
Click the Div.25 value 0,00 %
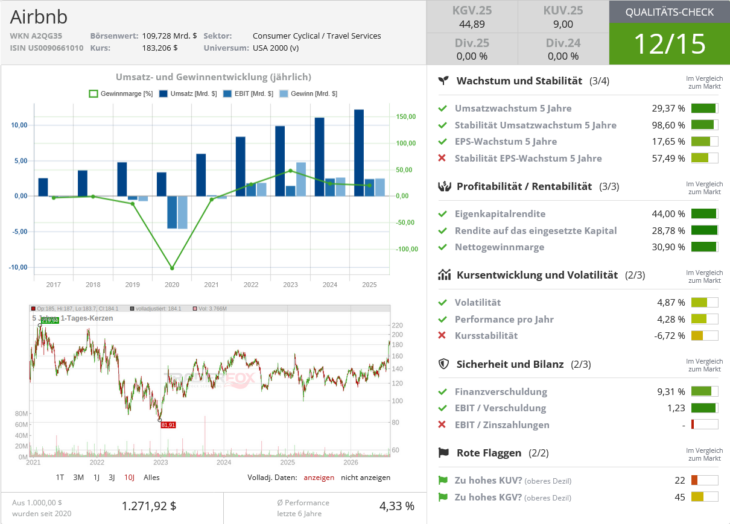coord(472,56)
